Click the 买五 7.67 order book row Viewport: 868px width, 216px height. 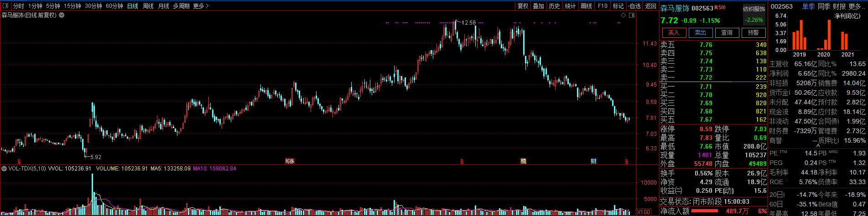tap(713, 119)
